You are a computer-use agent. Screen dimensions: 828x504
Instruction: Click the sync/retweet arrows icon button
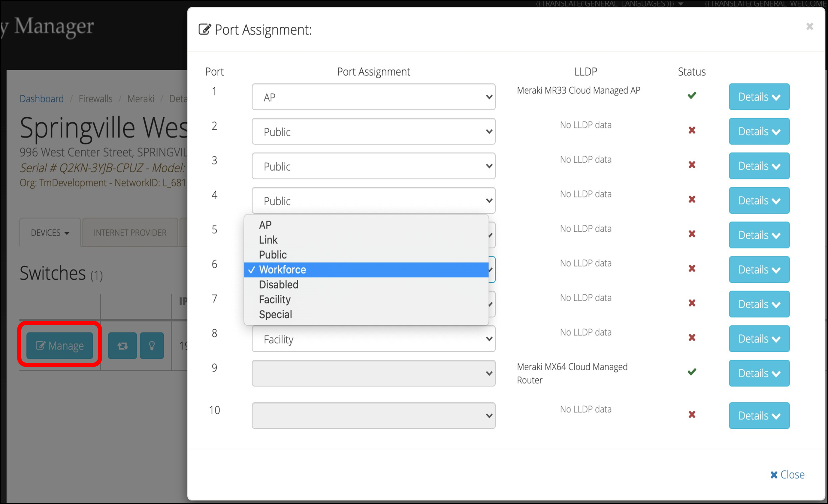(x=122, y=346)
